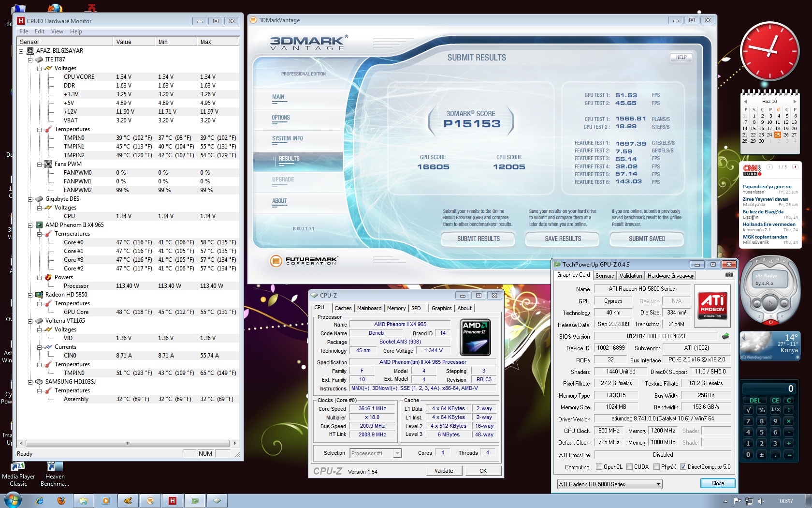Click the ATI Radeon logo in GPU-Z

click(712, 305)
